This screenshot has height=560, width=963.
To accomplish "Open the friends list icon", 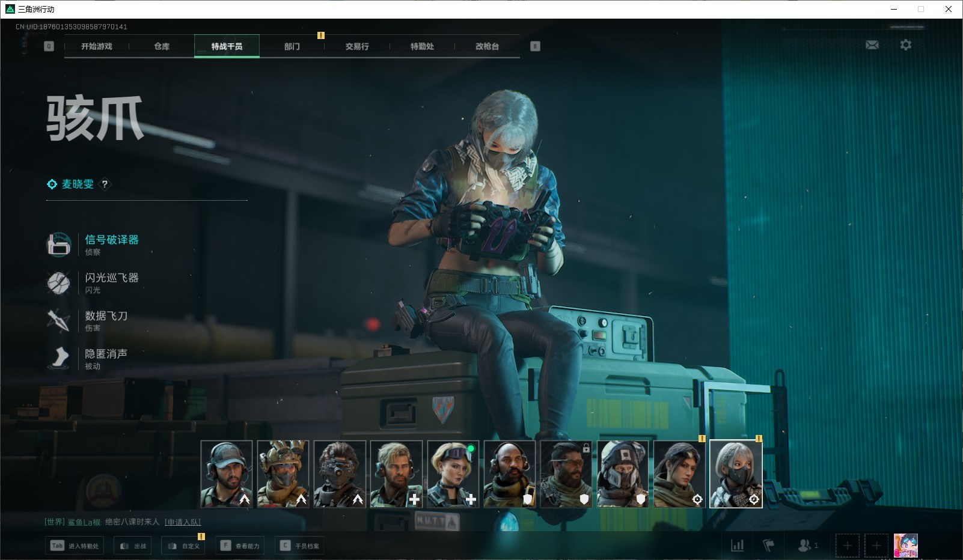I will (807, 546).
